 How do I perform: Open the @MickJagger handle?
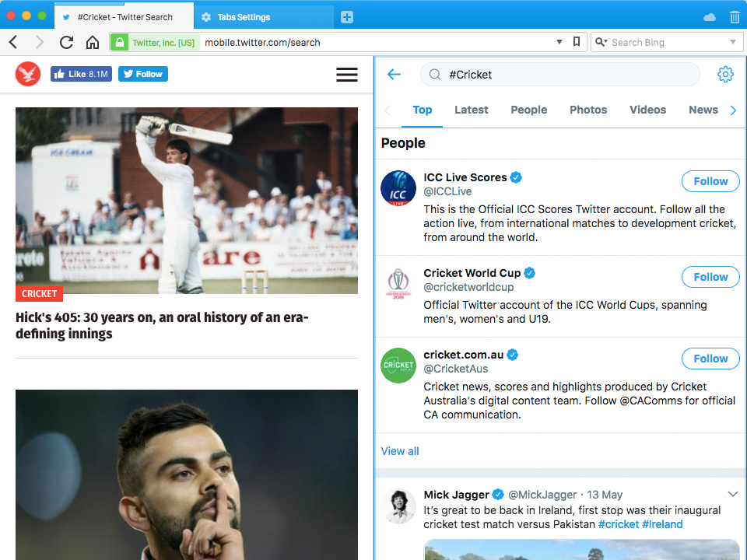[x=542, y=495]
